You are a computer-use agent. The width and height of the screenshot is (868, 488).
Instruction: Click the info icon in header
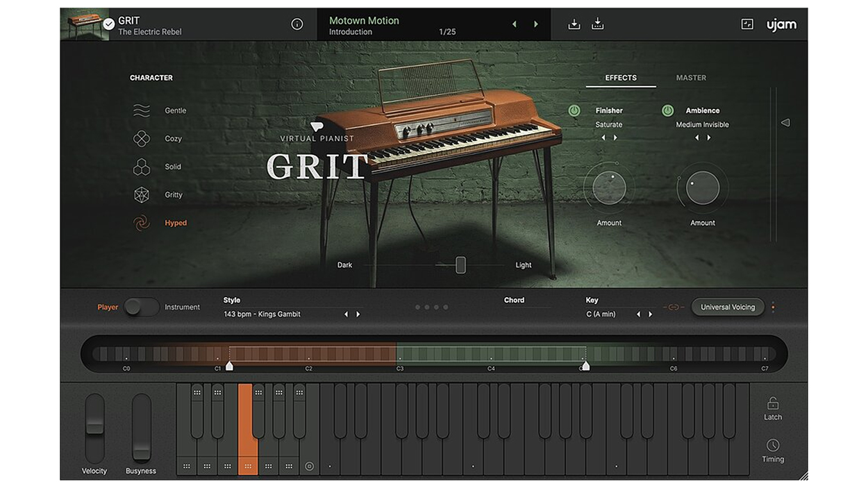click(297, 24)
